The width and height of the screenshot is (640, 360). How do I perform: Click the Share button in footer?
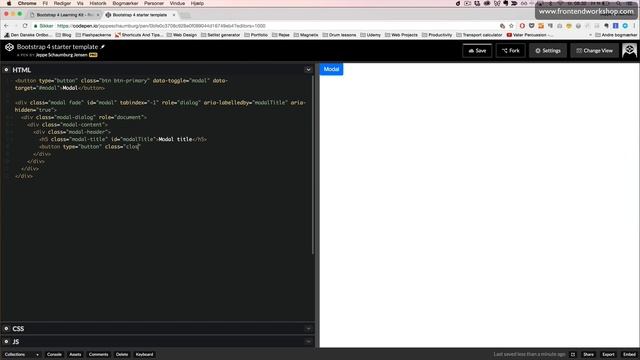[x=588, y=354]
